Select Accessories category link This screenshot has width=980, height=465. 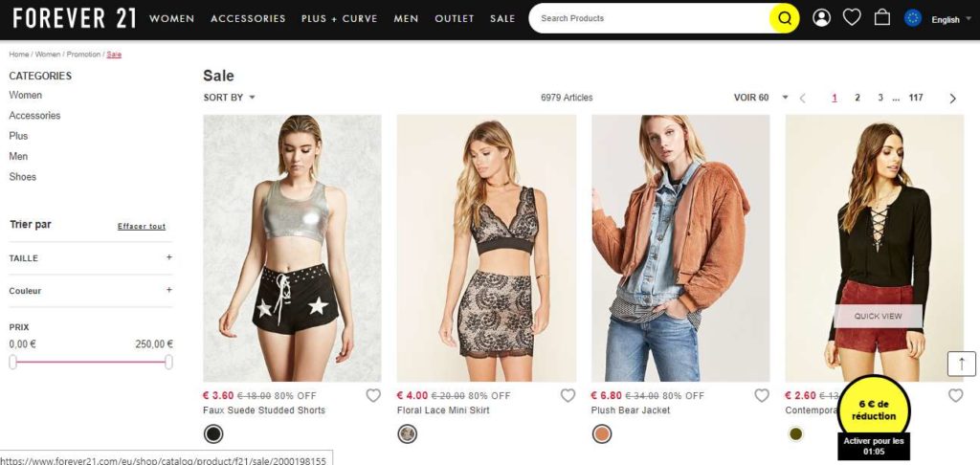coord(34,116)
